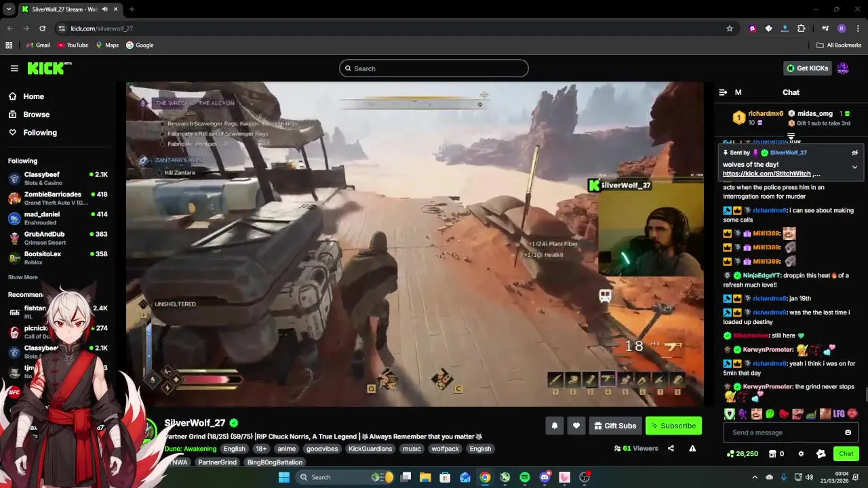Click the chat identity badge icon
Viewport: 868px width, 488px height.
[821, 453]
